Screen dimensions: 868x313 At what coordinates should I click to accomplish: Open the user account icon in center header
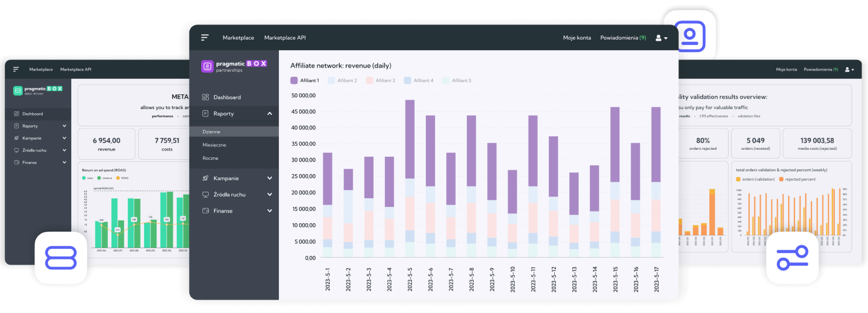tap(661, 38)
